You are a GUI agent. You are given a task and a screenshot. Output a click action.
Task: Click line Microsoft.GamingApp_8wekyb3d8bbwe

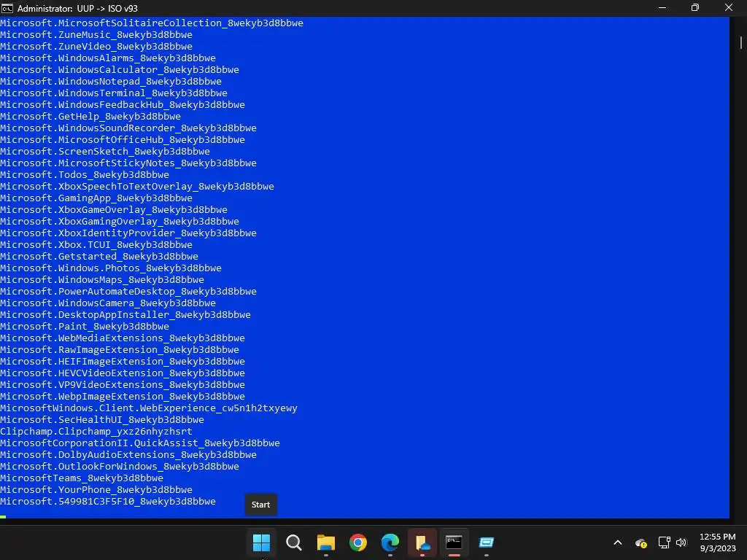[x=96, y=198]
